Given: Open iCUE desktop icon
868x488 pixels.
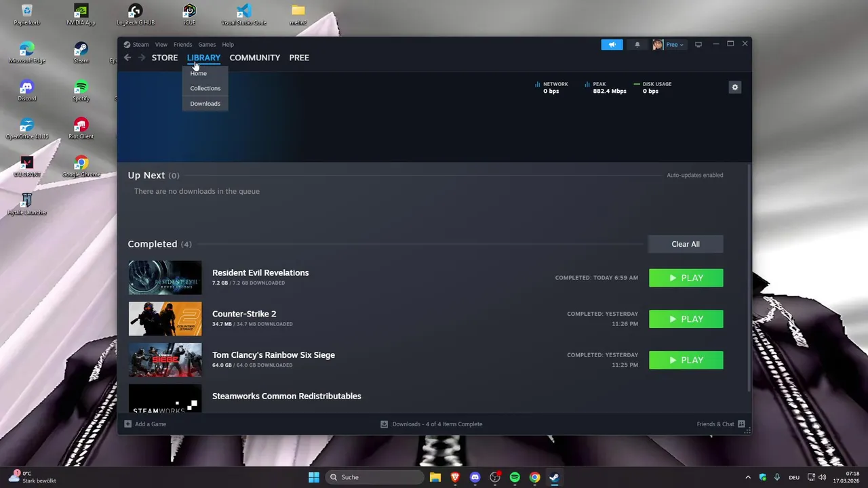Looking at the screenshot, I should point(189,15).
